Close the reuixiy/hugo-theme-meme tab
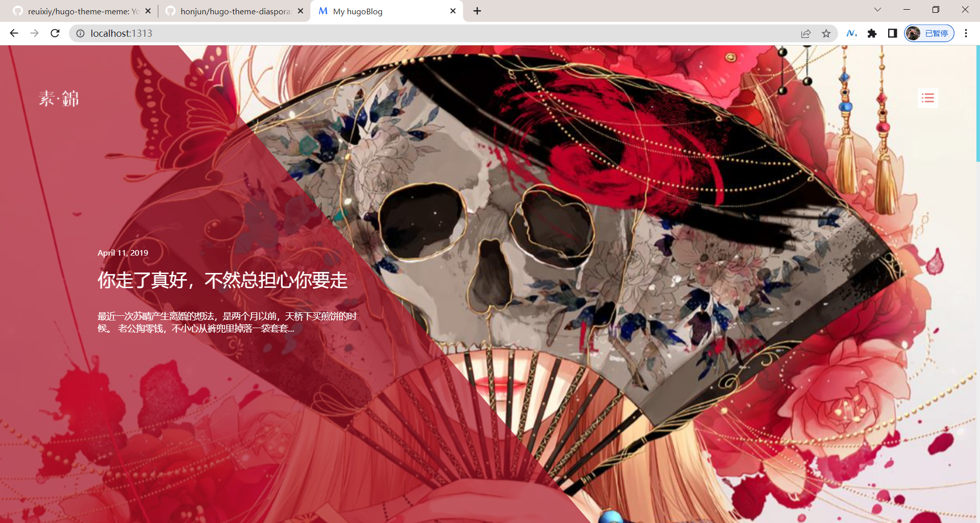Image resolution: width=980 pixels, height=523 pixels. pos(148,11)
